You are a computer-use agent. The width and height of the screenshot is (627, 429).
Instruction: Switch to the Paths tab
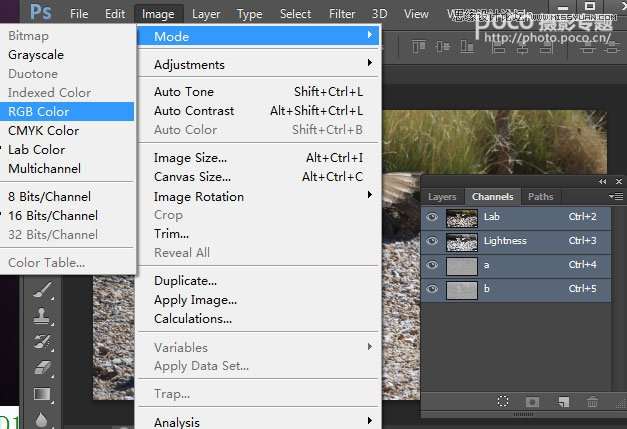tap(540, 197)
